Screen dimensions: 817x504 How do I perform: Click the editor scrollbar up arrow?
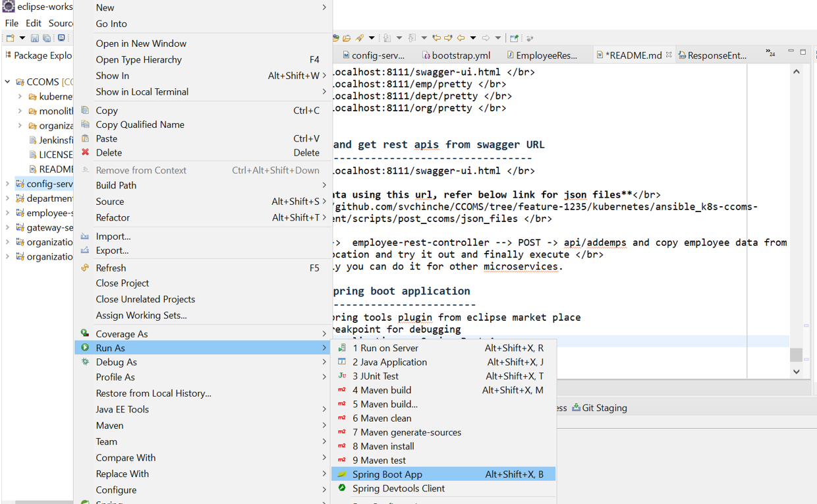click(797, 71)
